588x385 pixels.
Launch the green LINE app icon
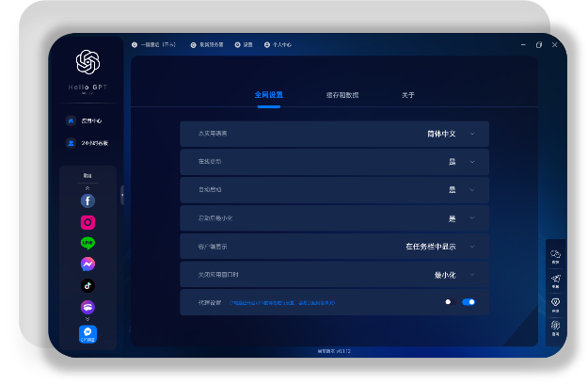tap(87, 243)
